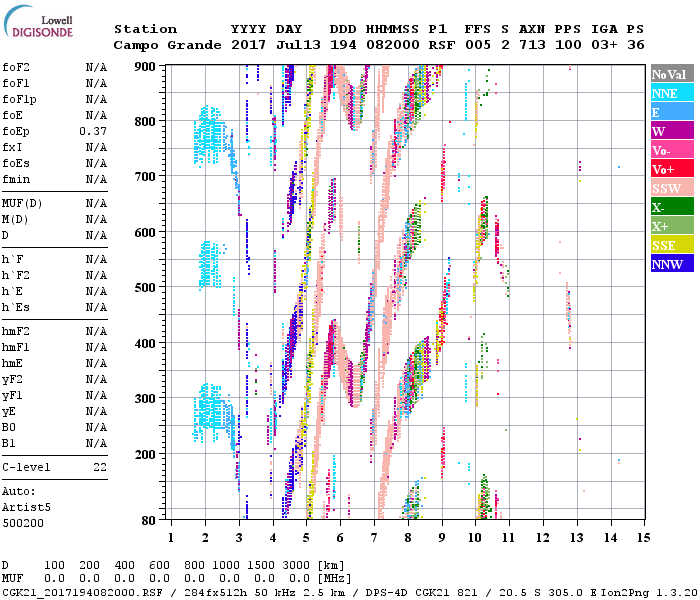This screenshot has height=600, width=700.
Task: Click the Lowell Digisonde logo
Action: [x=38, y=21]
